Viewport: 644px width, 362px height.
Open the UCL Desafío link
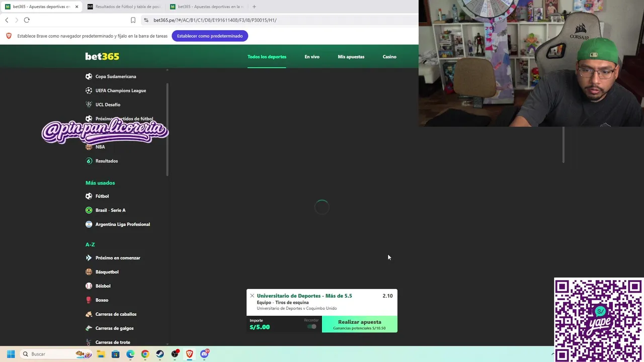click(108, 105)
